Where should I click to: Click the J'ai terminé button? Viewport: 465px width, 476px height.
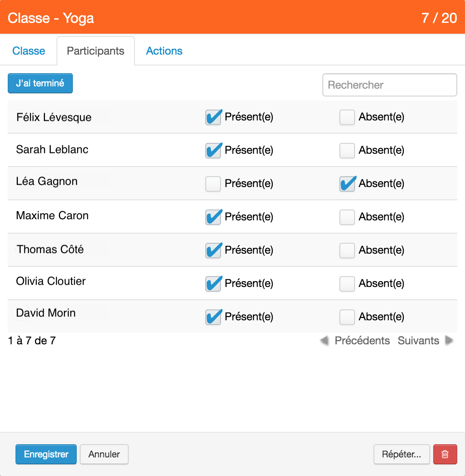point(40,83)
